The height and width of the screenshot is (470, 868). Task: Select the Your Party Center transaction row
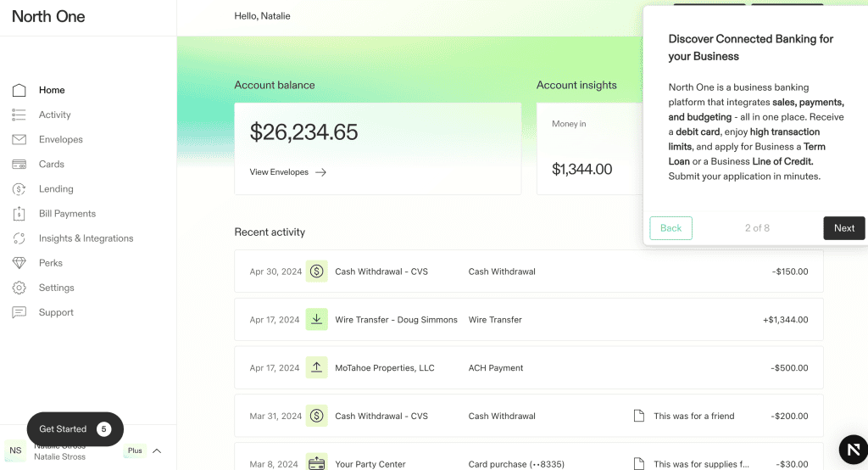point(529,456)
